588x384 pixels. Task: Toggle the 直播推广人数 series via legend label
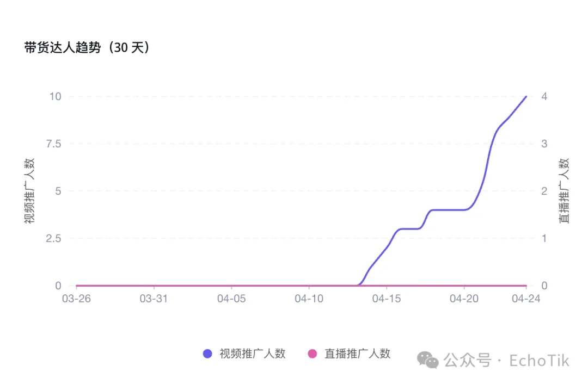[357, 354]
